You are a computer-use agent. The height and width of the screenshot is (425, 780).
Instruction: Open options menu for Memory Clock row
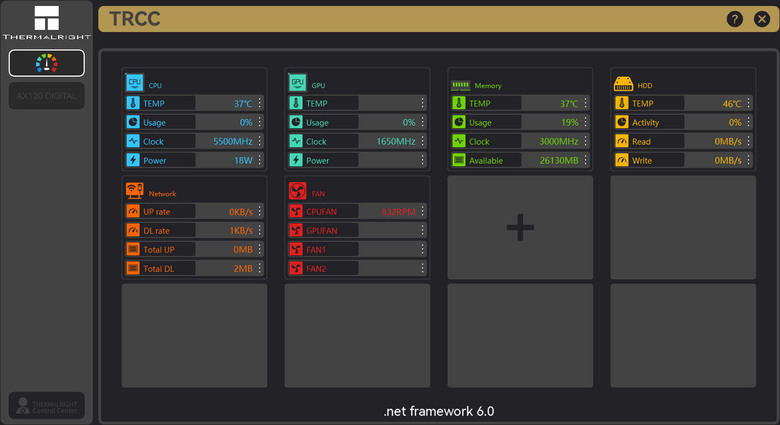(x=585, y=141)
